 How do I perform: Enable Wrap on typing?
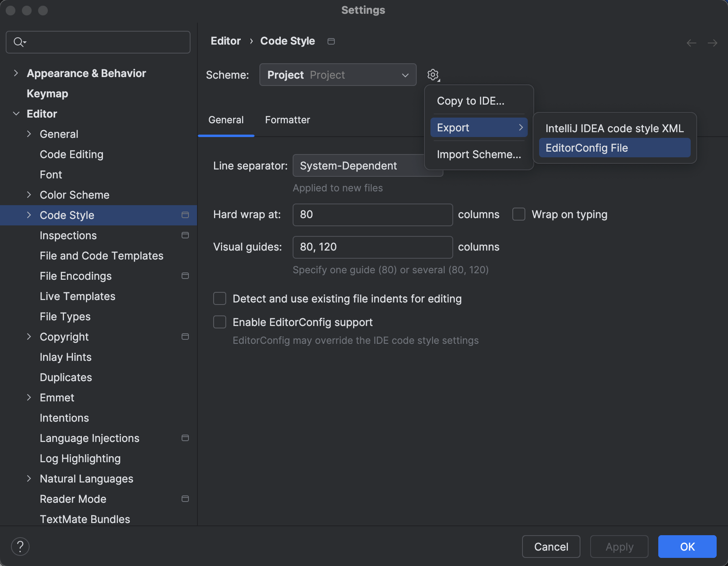[518, 214]
